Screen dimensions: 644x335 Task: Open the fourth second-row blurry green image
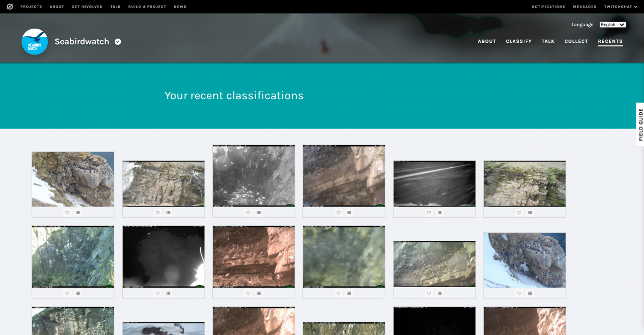point(344,256)
